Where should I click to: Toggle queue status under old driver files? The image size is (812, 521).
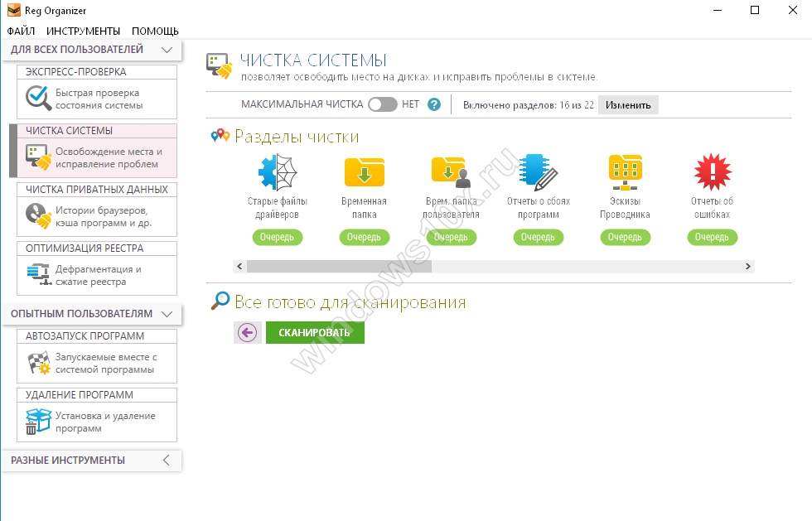278,238
